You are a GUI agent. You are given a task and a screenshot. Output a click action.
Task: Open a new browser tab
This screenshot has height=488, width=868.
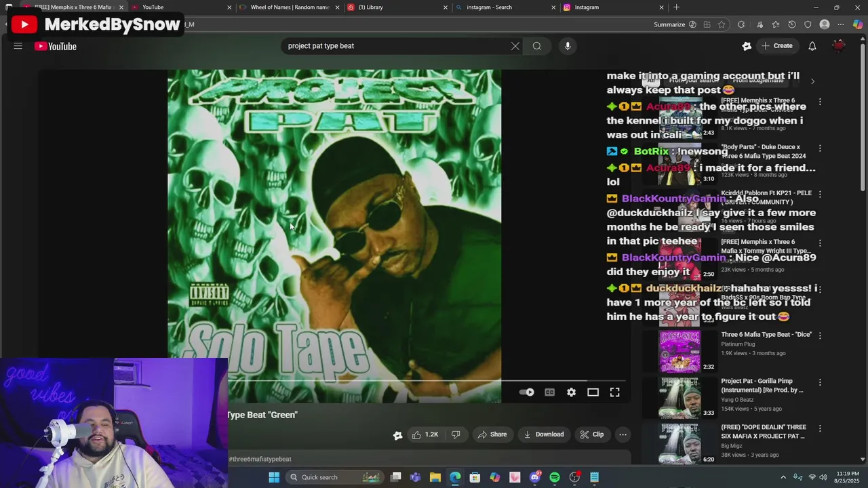click(676, 7)
